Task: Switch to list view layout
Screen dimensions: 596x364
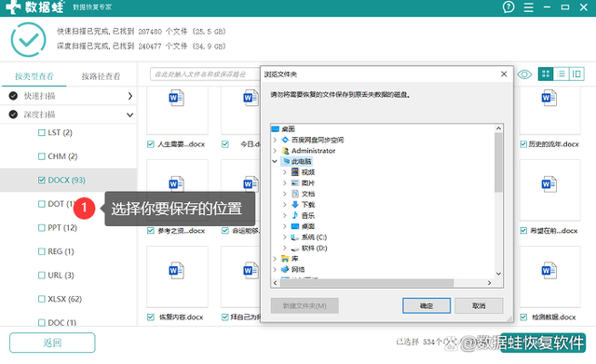Action: point(561,74)
